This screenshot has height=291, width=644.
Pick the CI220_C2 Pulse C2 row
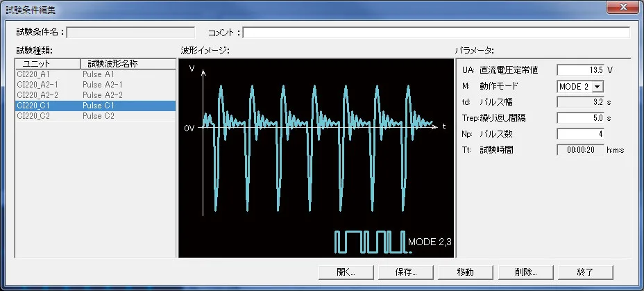coord(94,116)
